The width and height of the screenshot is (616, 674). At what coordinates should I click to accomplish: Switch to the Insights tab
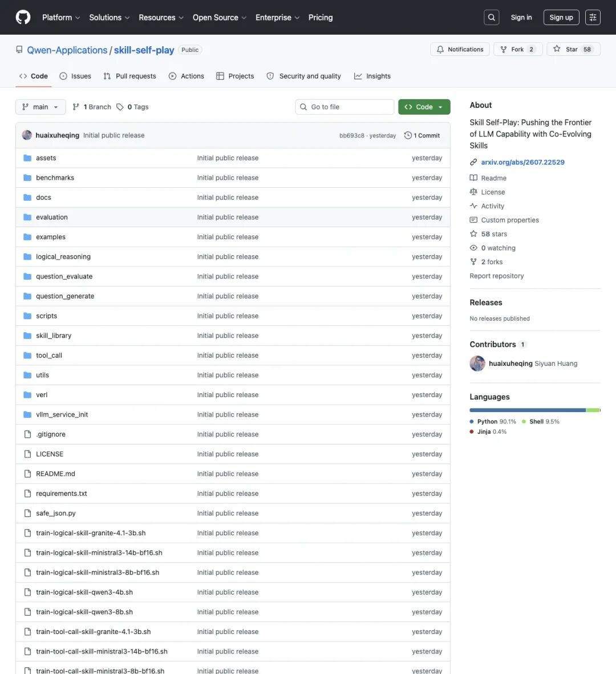[372, 76]
